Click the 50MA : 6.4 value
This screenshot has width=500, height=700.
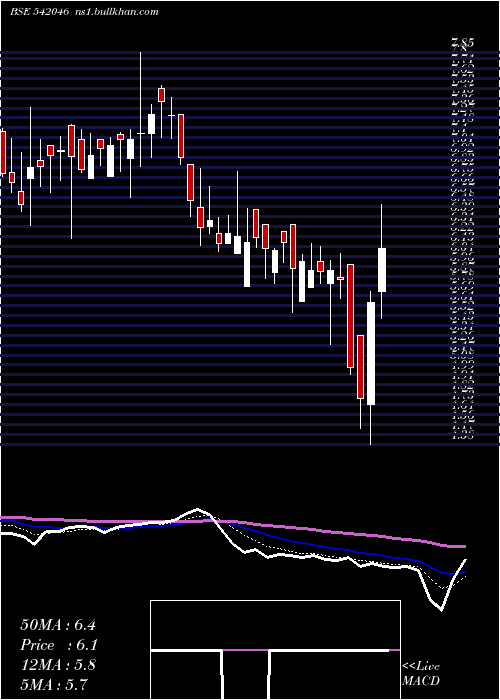pos(58,625)
